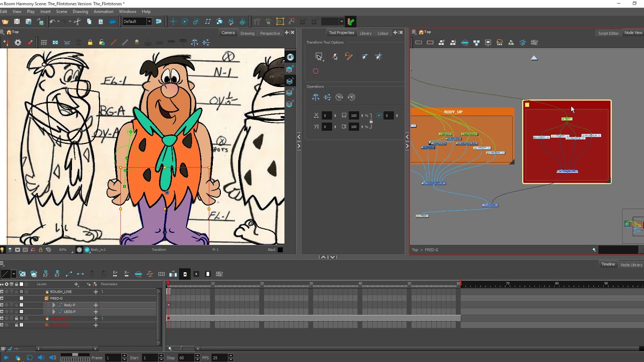Switch to the Node Library tab
Viewport: 644px width, 362px height.
pos(631,264)
